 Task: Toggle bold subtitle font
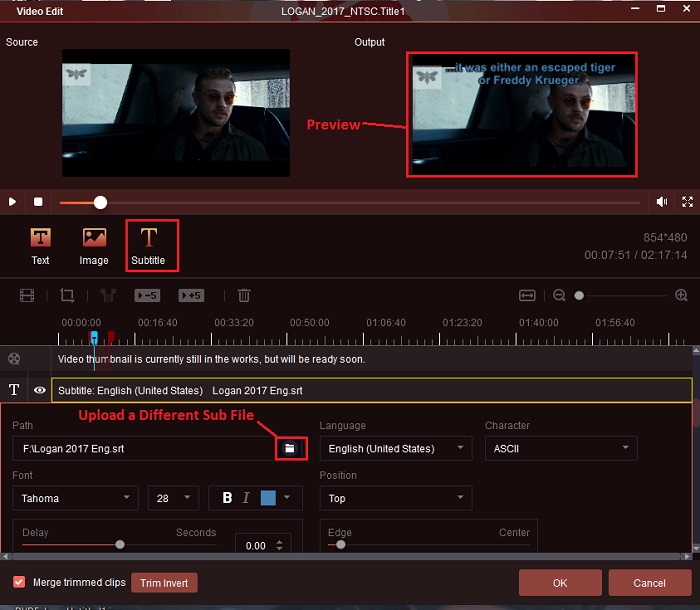(x=227, y=498)
